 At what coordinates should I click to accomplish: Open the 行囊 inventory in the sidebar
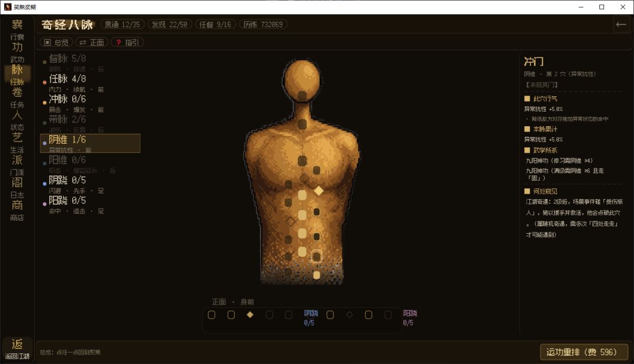17,29
